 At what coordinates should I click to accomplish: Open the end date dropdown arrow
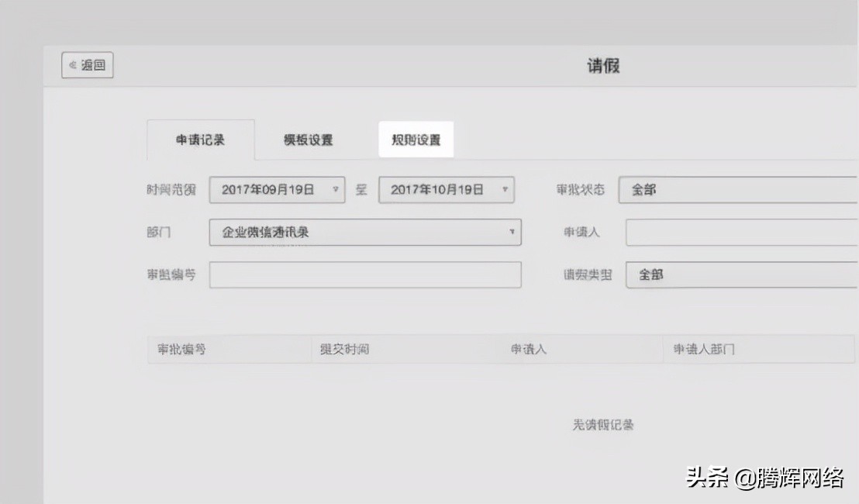(505, 190)
